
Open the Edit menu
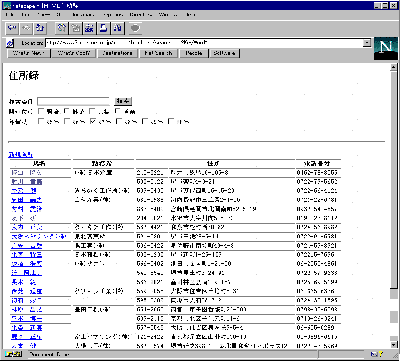click(25, 15)
